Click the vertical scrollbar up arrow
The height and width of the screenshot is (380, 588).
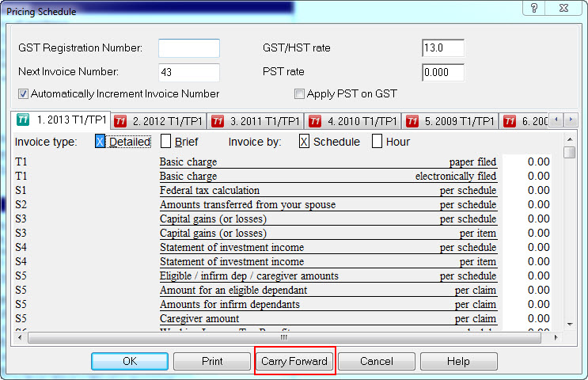tap(570, 139)
